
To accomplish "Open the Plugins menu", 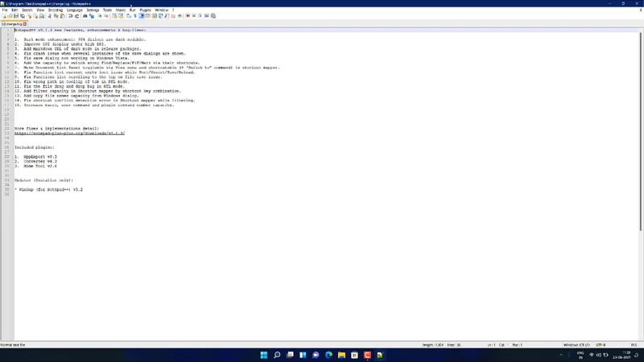I will (x=146, y=10).
